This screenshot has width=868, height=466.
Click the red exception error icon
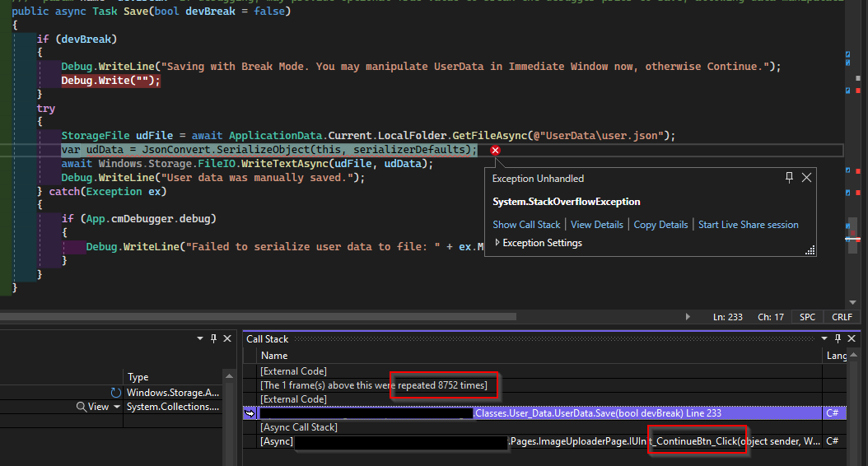tap(495, 151)
